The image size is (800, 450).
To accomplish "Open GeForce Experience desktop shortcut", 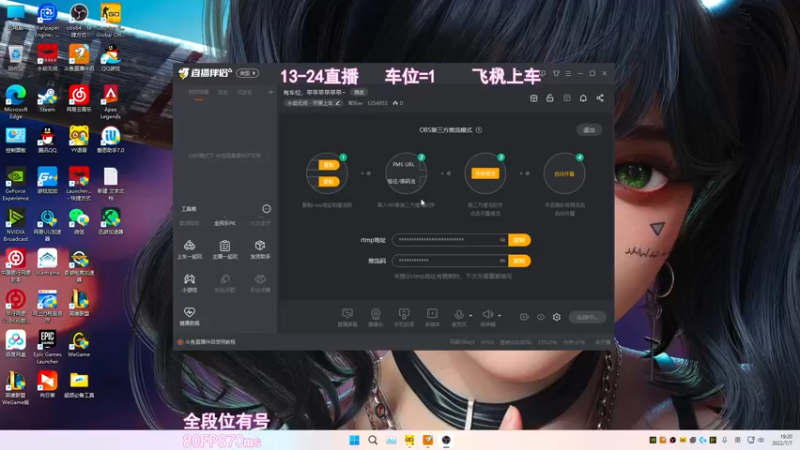I will 16,185.
